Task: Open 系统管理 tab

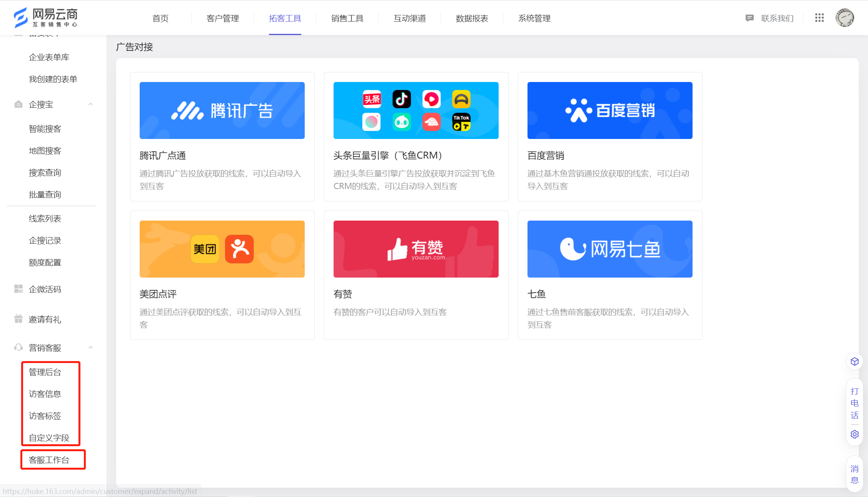Action: coord(534,18)
